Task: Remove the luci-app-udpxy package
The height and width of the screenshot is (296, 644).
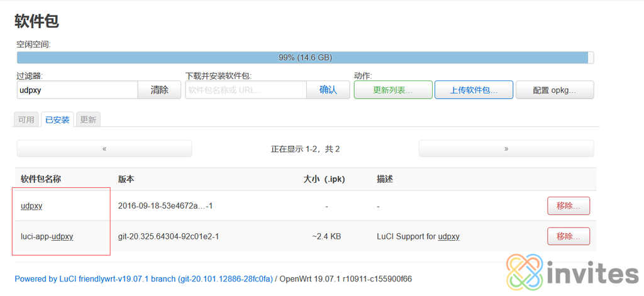Action: 569,236
